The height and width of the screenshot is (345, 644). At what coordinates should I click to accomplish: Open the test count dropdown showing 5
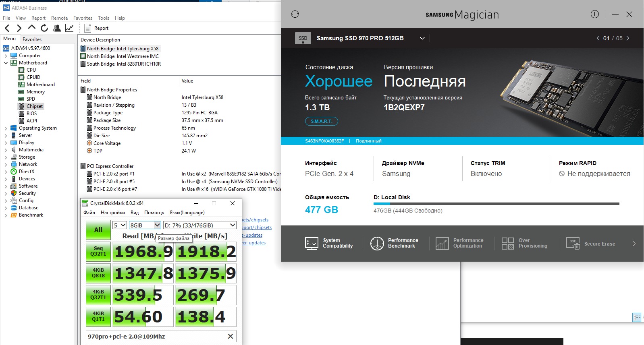[120, 225]
